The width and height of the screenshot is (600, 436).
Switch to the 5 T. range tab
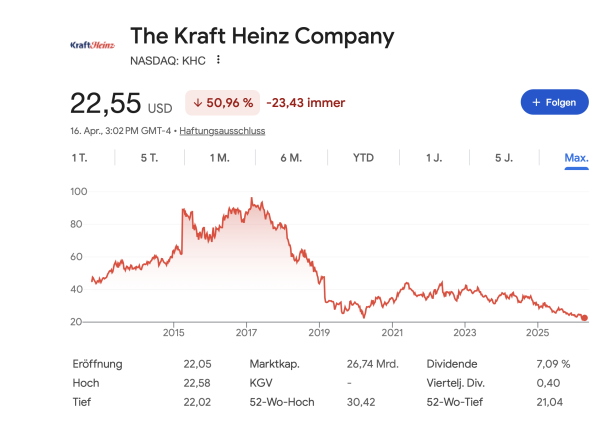click(150, 158)
